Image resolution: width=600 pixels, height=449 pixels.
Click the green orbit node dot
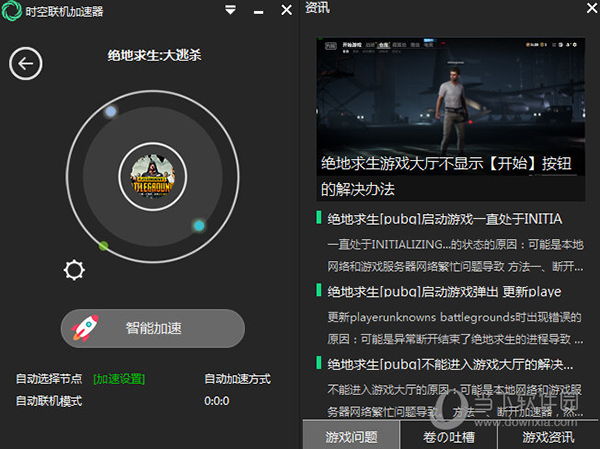pyautogui.click(x=104, y=245)
